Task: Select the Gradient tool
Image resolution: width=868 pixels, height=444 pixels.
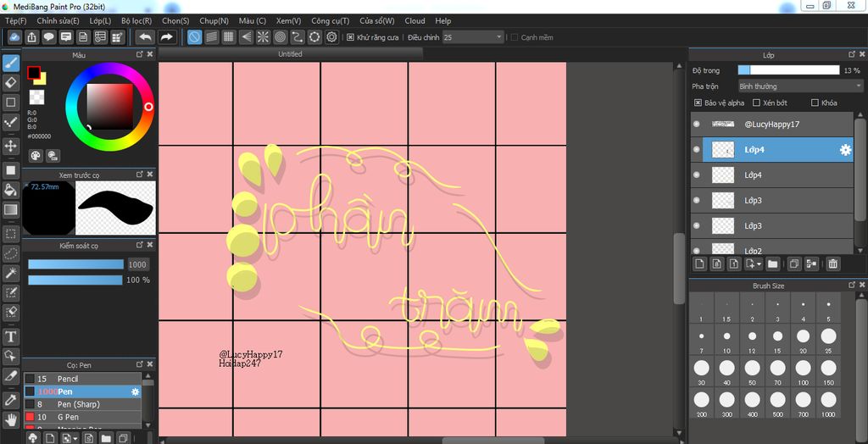Action: pos(10,210)
